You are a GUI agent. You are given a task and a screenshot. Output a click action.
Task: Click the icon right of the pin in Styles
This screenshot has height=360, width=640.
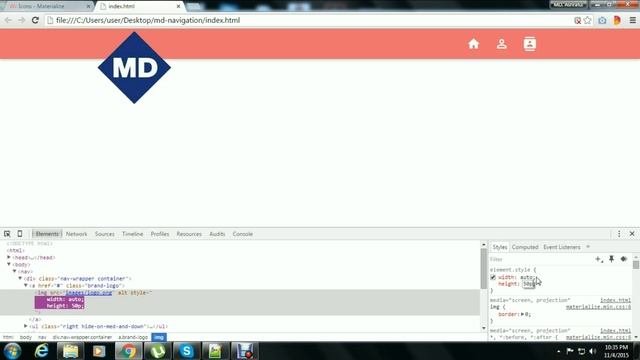[624, 259]
